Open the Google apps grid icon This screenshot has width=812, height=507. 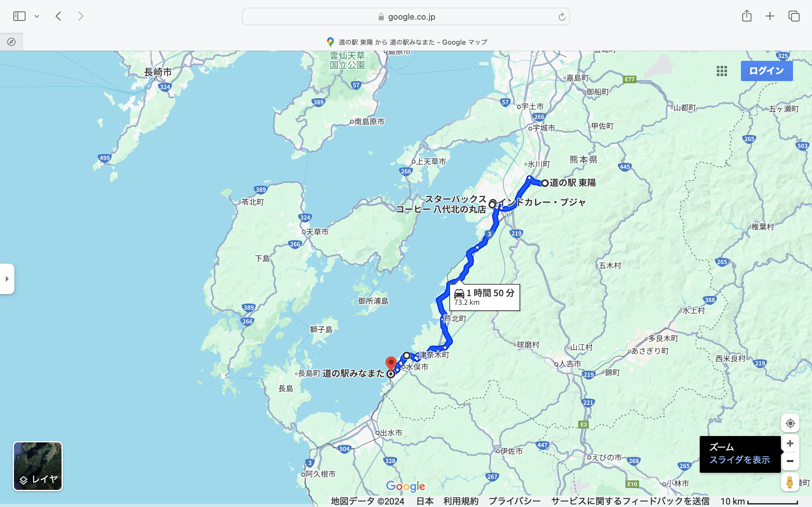click(x=722, y=71)
